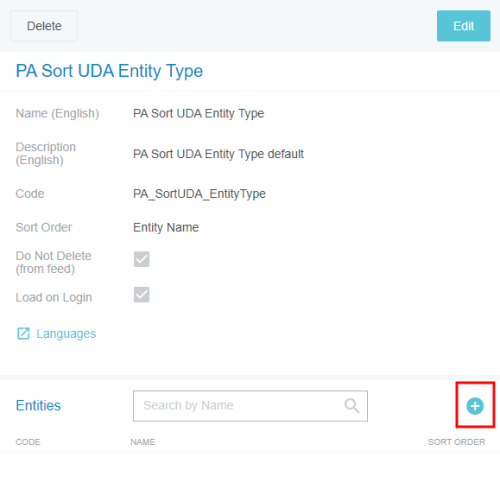Click the magnifier search icon
Viewport: 500px width, 489px height.
pyautogui.click(x=352, y=406)
